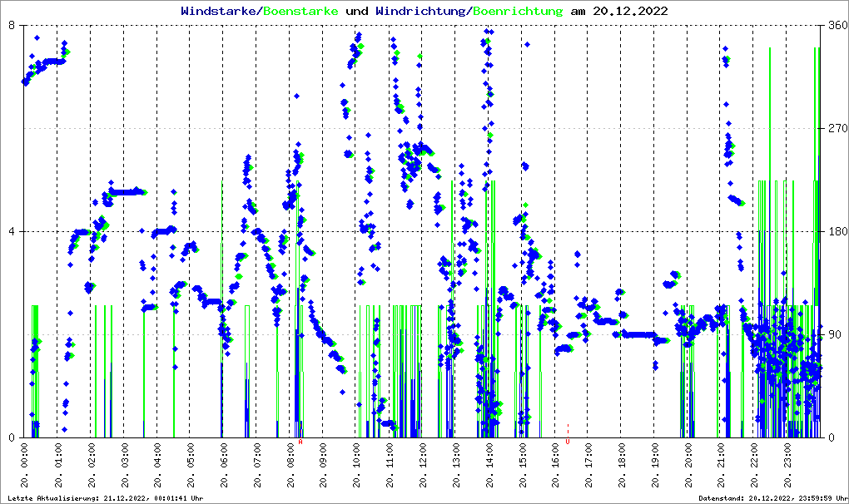
Task: Click the time label '20. 07:00'
Action: tap(256, 466)
